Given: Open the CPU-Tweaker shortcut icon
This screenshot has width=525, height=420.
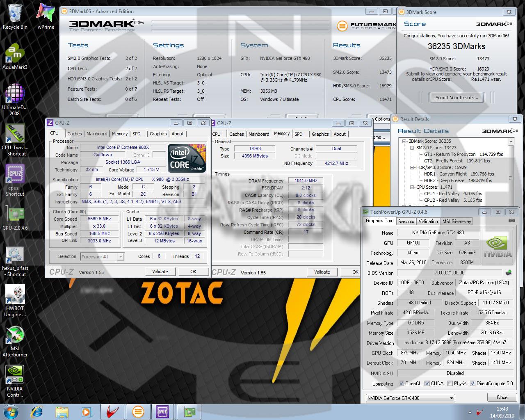Looking at the screenshot, I should pos(15,139).
